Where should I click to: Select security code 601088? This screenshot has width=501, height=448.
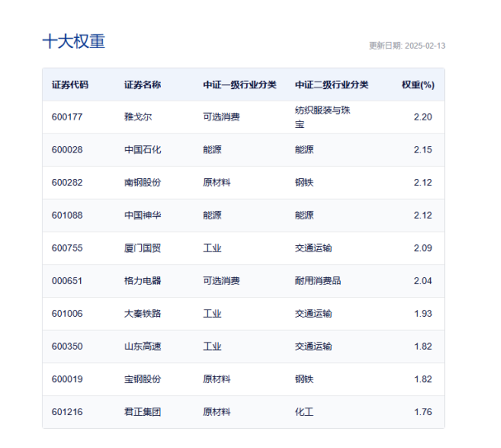point(67,215)
